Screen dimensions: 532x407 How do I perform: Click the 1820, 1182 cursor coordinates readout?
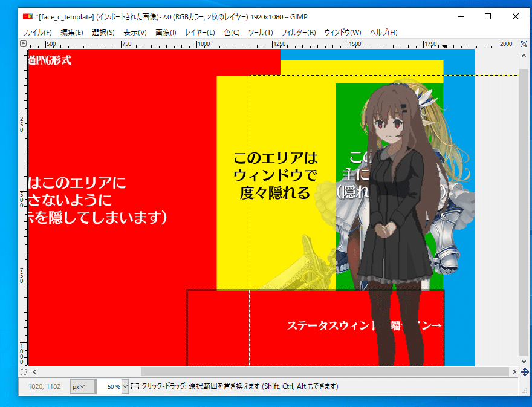point(45,386)
